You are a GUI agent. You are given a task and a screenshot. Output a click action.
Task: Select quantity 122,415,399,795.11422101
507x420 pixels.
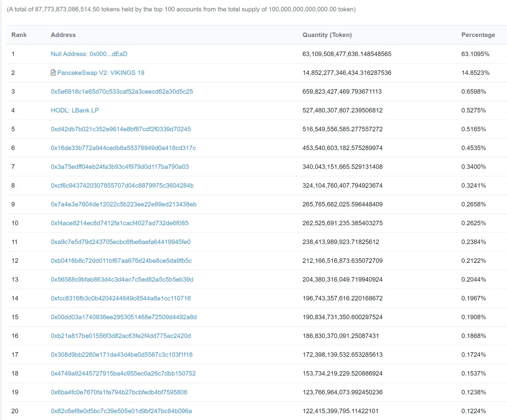click(340, 411)
